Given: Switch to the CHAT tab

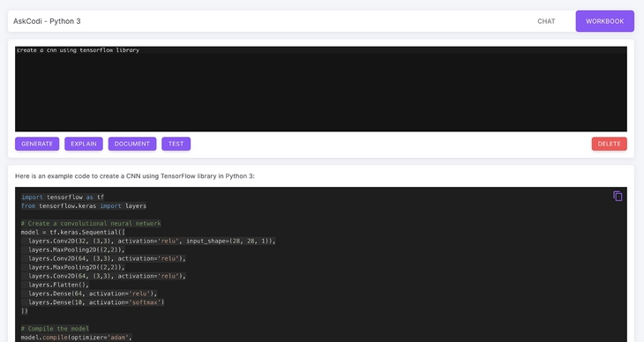Looking at the screenshot, I should 546,21.
